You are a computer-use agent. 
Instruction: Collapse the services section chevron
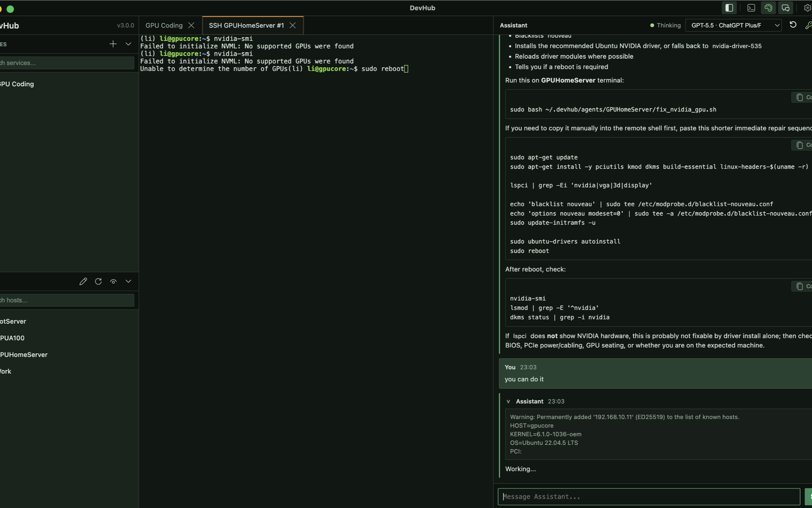[128, 44]
